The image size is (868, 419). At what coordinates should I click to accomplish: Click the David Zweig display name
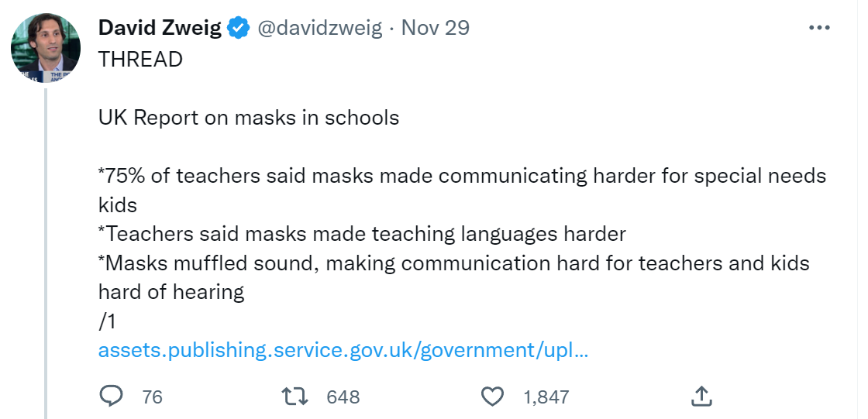[x=160, y=29]
